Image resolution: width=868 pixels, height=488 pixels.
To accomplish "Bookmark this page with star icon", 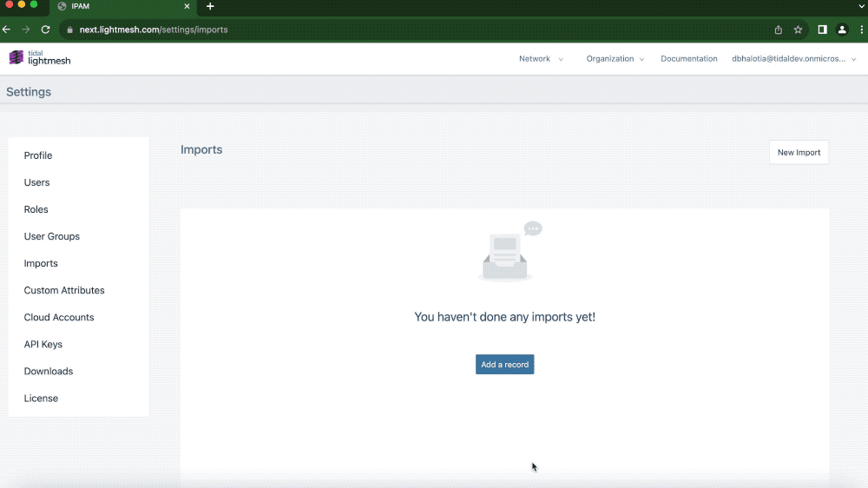I will (798, 30).
